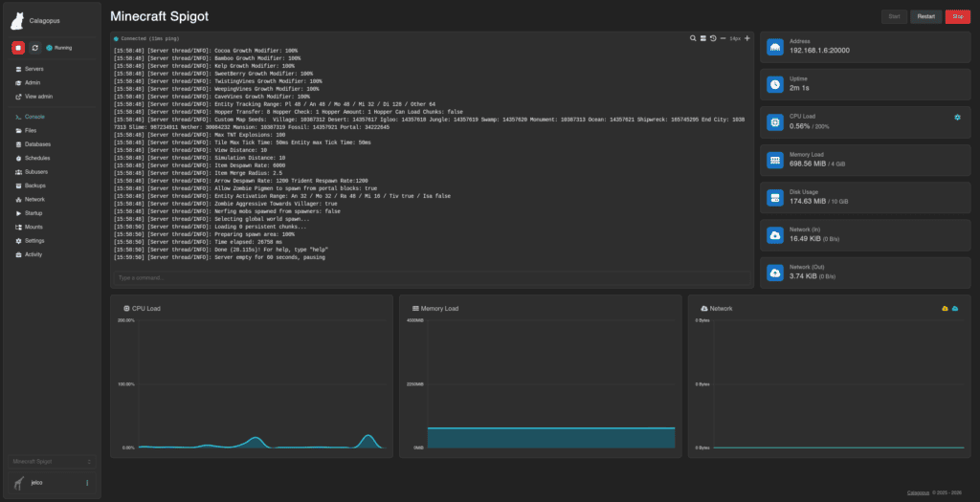The image size is (980, 502).
Task: Click the jelco giraffe avatar
Action: tap(19, 483)
